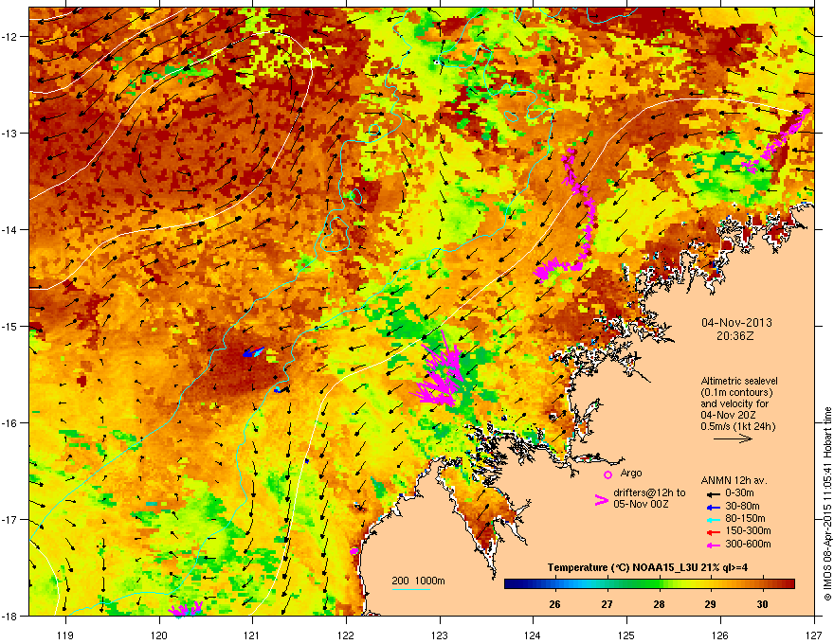Image resolution: width=834 pixels, height=644 pixels.
Task: Click the latitude axis label -12
Action: click(9, 36)
